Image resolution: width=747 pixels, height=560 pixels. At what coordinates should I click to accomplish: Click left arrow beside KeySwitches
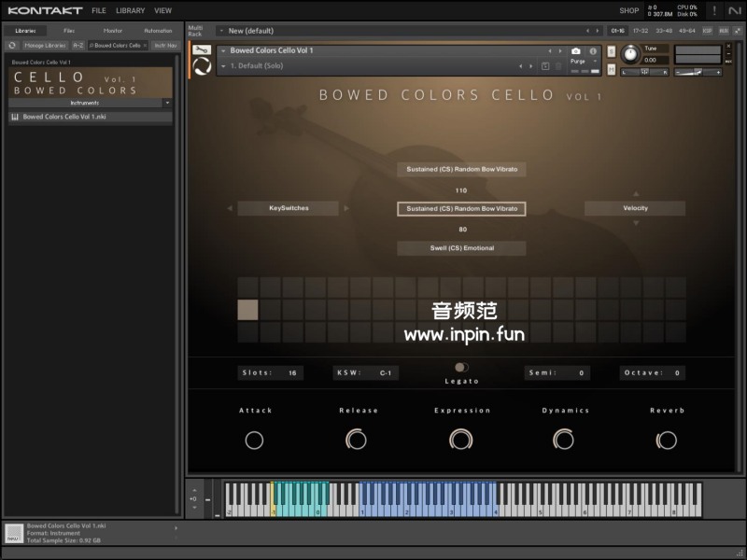point(230,208)
